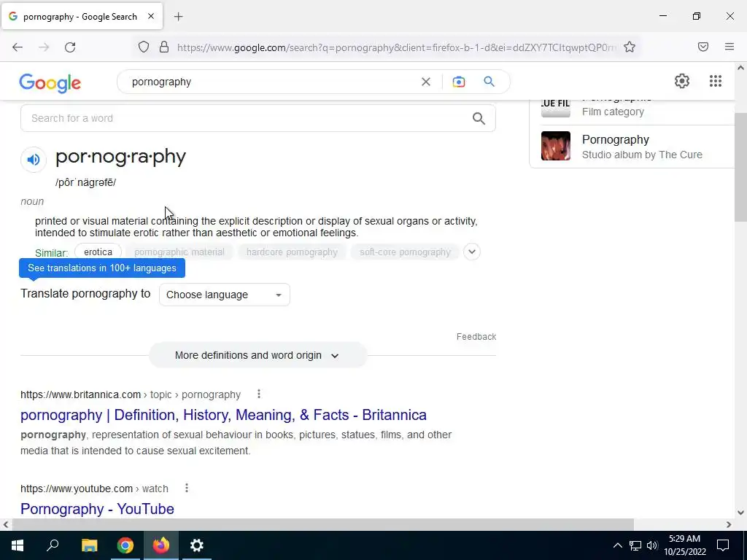The width and height of the screenshot is (747, 560).
Task: Open the Save to Pocket icon
Action: click(x=703, y=47)
